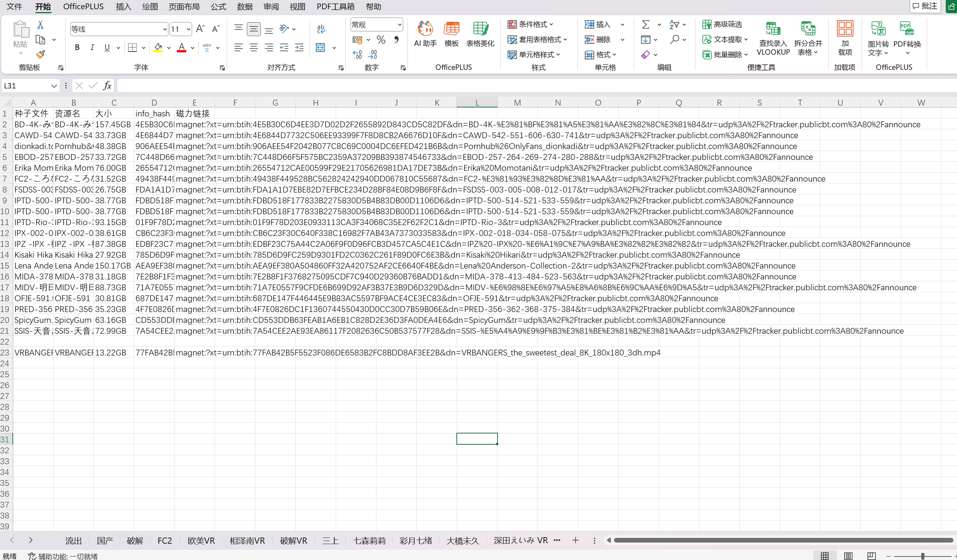Click the 文本提取 text extract button

pos(725,40)
